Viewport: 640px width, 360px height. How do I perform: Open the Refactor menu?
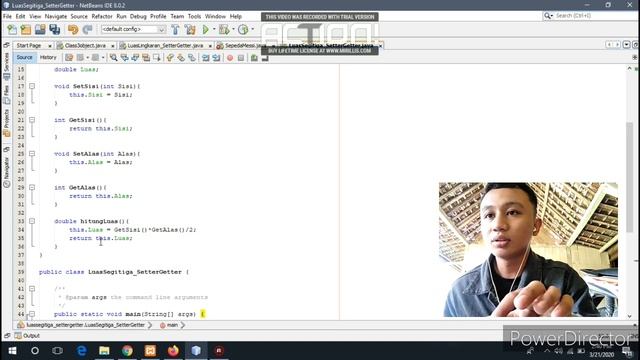tap(102, 16)
